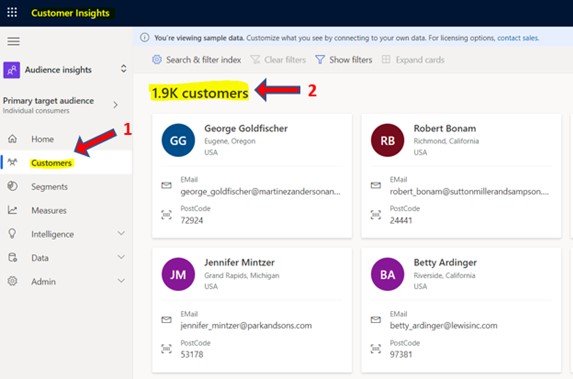573x379 pixels.
Task: Expand the Data section chevron
Action: pos(121,257)
